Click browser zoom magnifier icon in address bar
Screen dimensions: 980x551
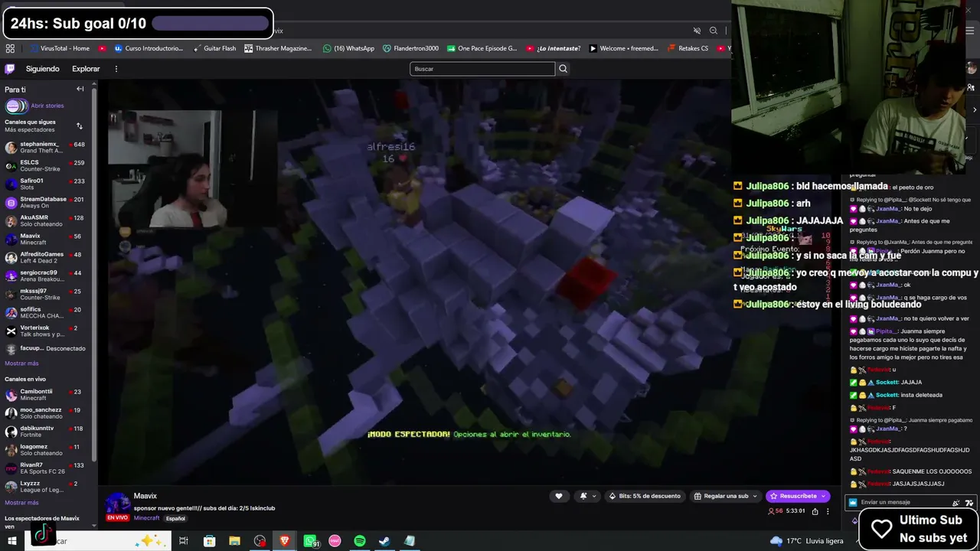(x=714, y=31)
